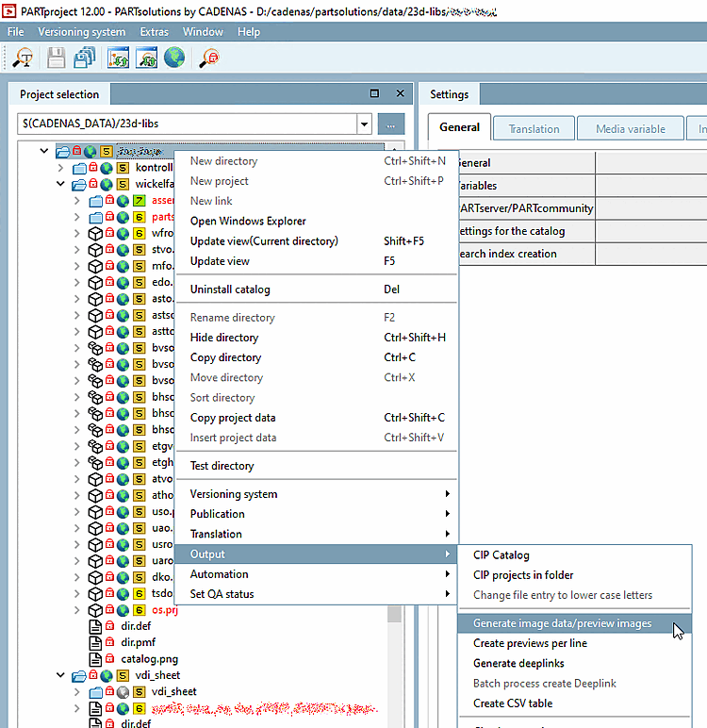Click the globe icon in the toolbar

pos(173,58)
